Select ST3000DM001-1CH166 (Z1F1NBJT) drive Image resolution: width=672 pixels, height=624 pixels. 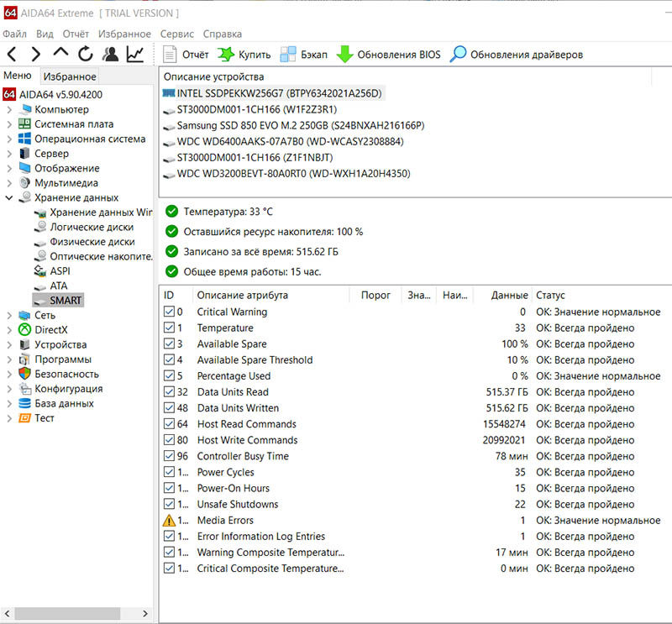(255, 158)
